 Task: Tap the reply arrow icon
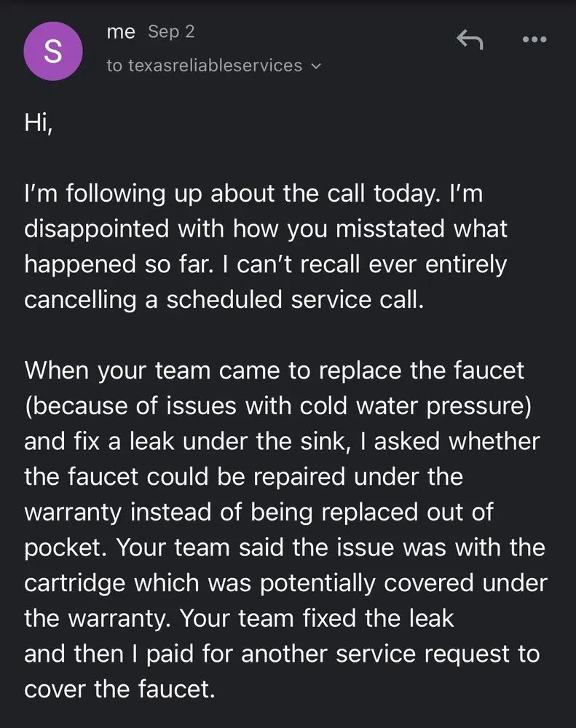(470, 39)
